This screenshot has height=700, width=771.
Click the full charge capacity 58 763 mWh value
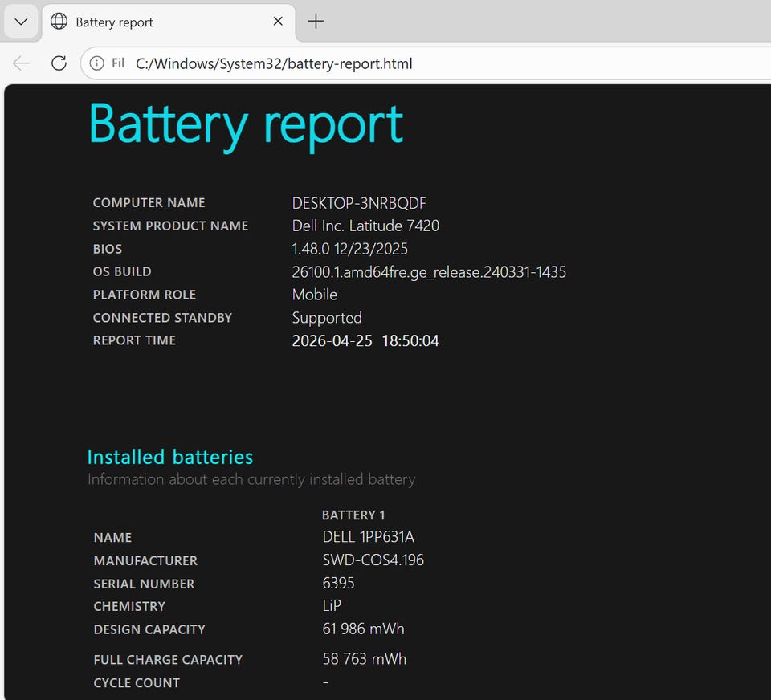(364, 659)
